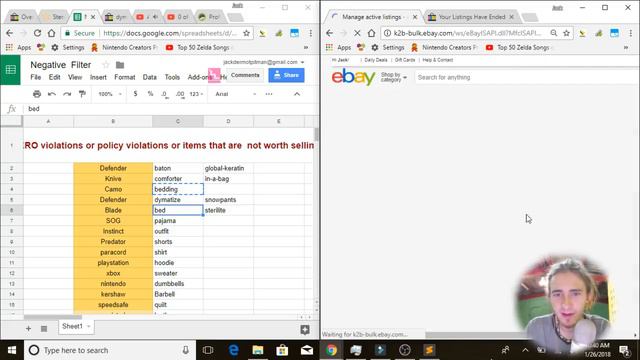This screenshot has height=360, width=640.
Task: Click the Sheets address bar URL
Action: [170, 33]
